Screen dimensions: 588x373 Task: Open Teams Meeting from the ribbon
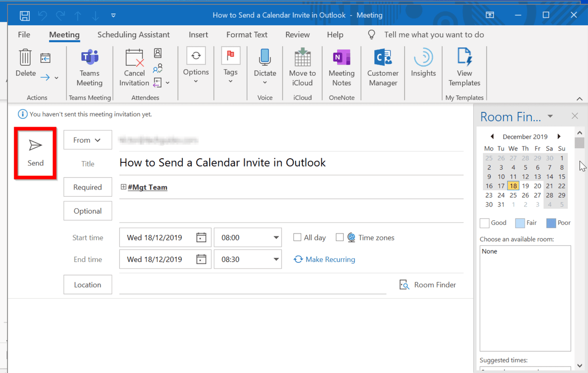point(90,68)
